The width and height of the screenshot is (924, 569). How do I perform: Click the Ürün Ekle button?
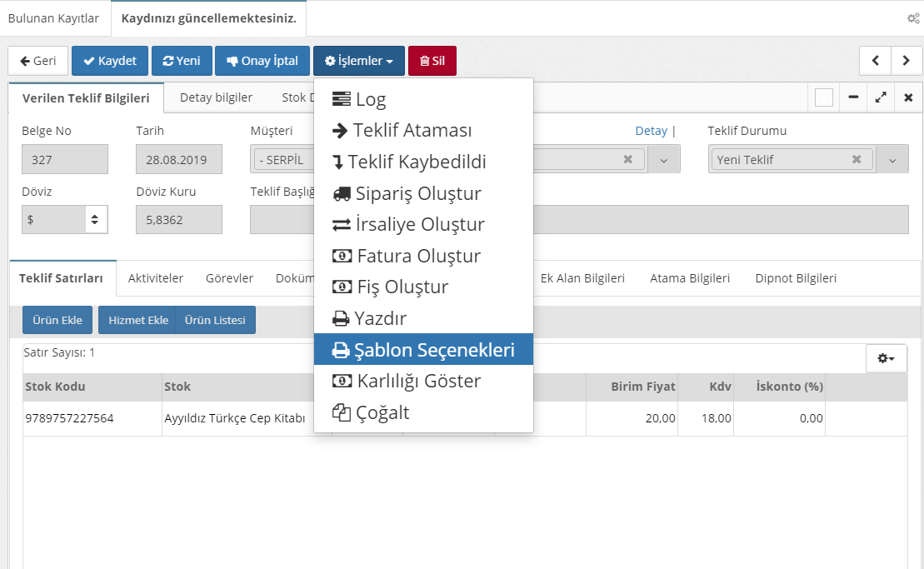click(57, 320)
